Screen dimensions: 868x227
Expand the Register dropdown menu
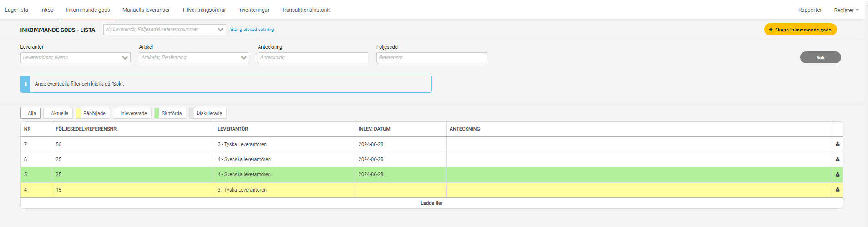click(x=846, y=10)
